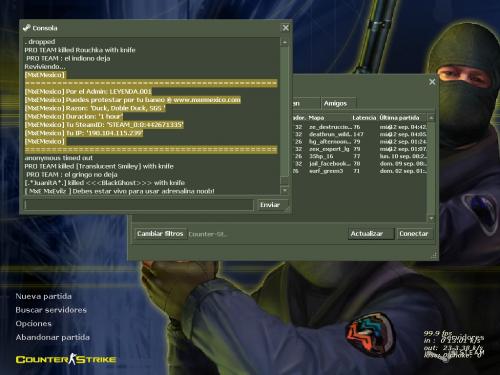Click Enviar to submit console command
The width and height of the screenshot is (500, 375).
pos(270,205)
